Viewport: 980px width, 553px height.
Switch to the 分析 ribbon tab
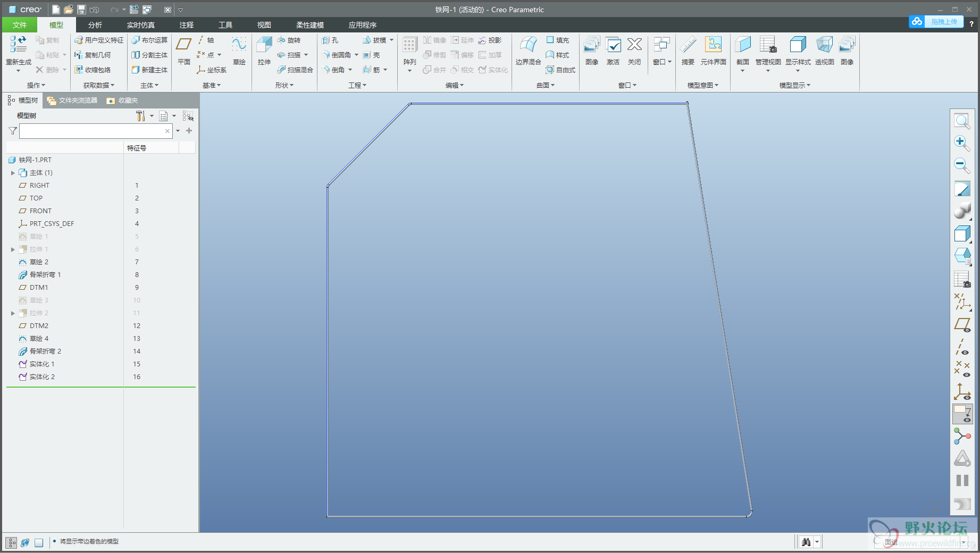pyautogui.click(x=95, y=25)
